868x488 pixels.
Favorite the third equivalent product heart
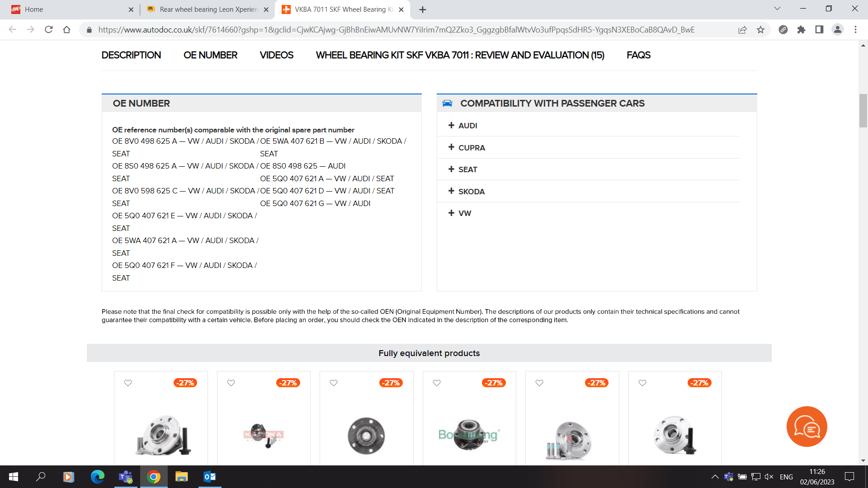[334, 383]
